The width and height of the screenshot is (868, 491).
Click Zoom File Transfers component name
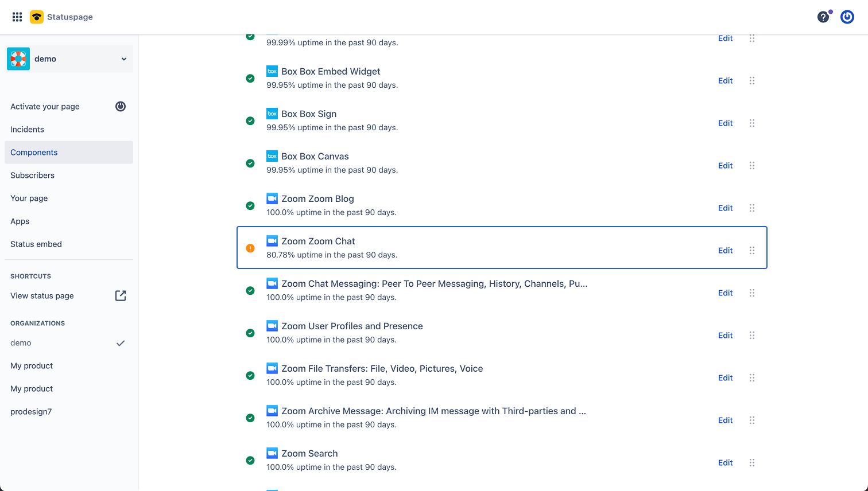382,369
